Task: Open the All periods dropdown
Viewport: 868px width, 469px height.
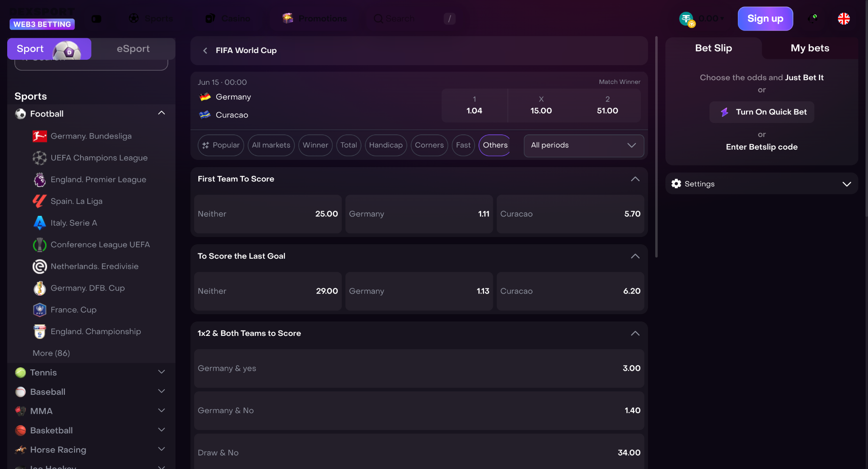Action: 584,145
